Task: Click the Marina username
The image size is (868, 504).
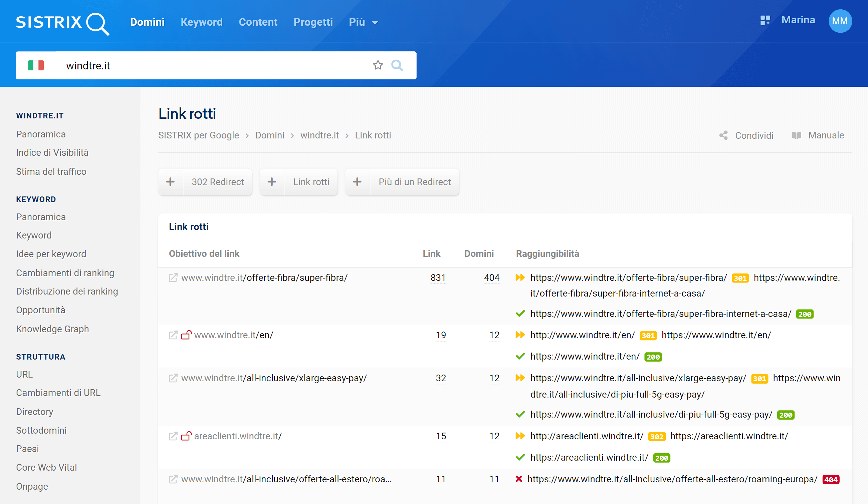Action: click(798, 20)
